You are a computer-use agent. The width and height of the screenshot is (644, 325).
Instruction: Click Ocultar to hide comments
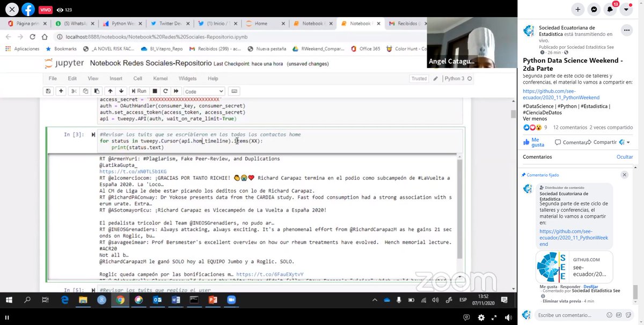click(625, 157)
